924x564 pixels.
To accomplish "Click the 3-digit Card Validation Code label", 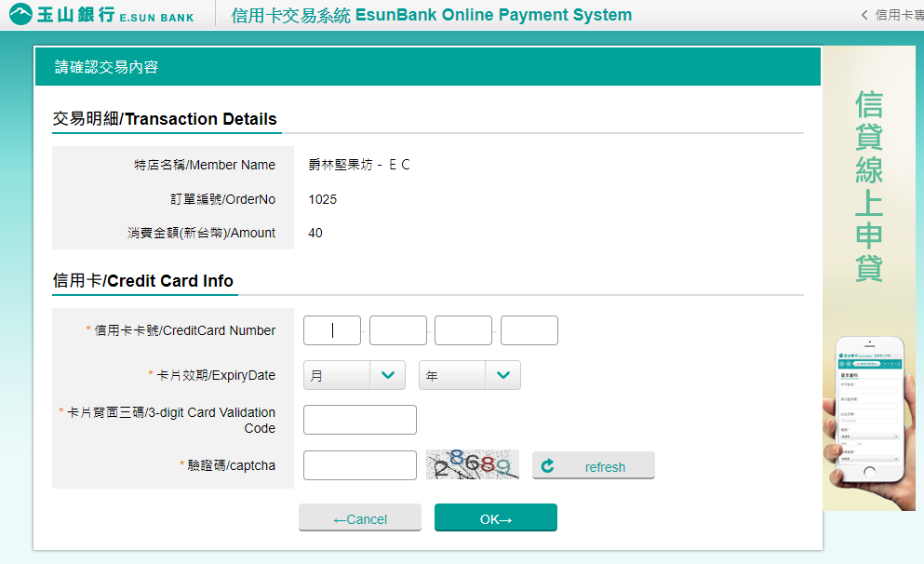I will tap(171, 420).
